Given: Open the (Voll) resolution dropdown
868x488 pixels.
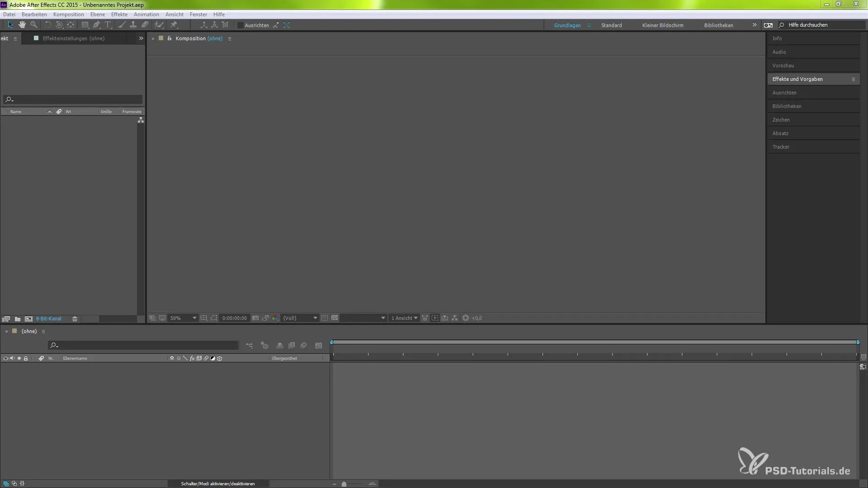Looking at the screenshot, I should tap(300, 318).
